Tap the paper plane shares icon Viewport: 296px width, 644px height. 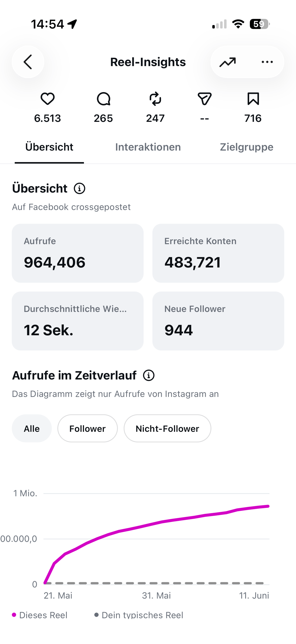click(x=205, y=99)
